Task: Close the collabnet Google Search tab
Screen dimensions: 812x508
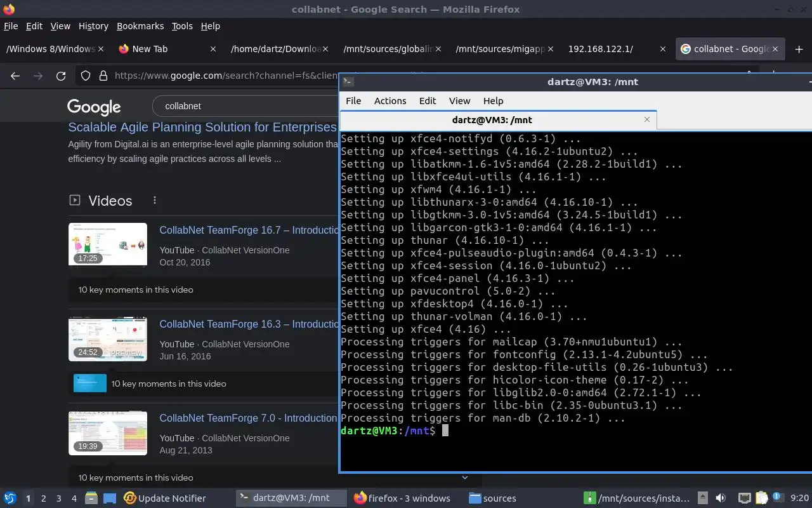Action: tap(775, 49)
